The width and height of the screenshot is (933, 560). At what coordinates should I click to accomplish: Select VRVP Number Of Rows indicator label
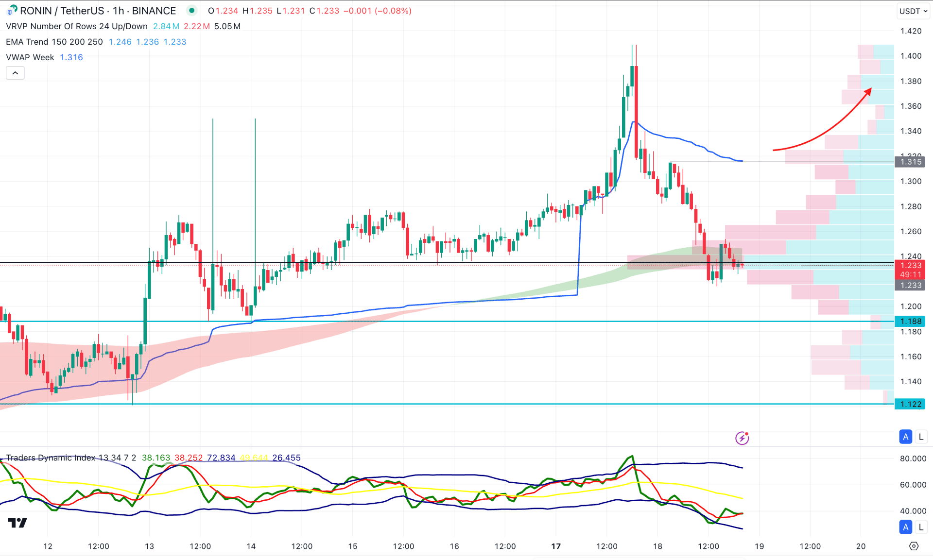pyautogui.click(x=77, y=26)
